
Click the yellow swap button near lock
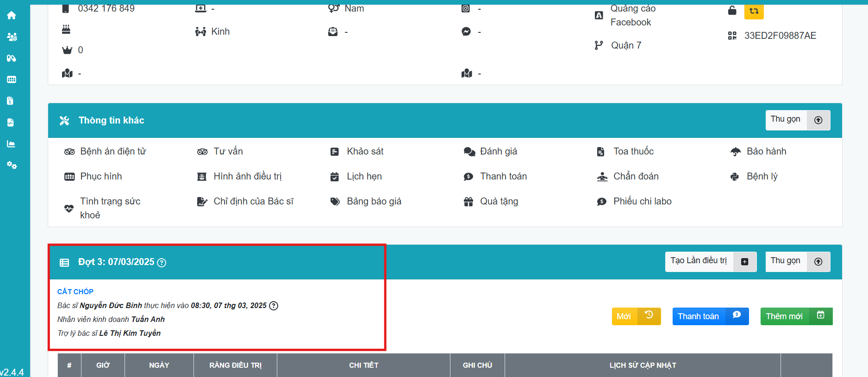point(754,11)
